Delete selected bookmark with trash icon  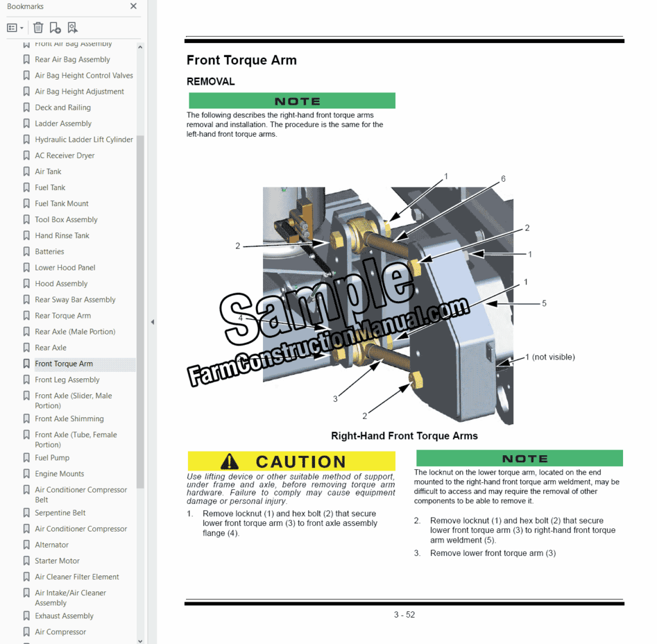click(x=38, y=28)
